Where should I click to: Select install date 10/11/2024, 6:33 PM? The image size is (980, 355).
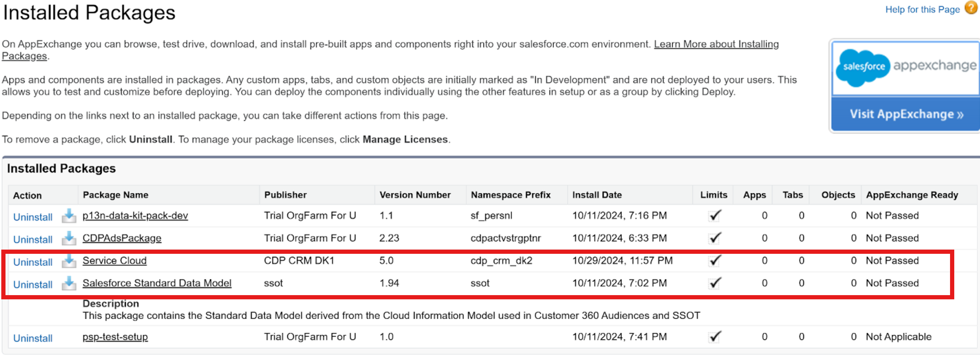pyautogui.click(x=620, y=238)
